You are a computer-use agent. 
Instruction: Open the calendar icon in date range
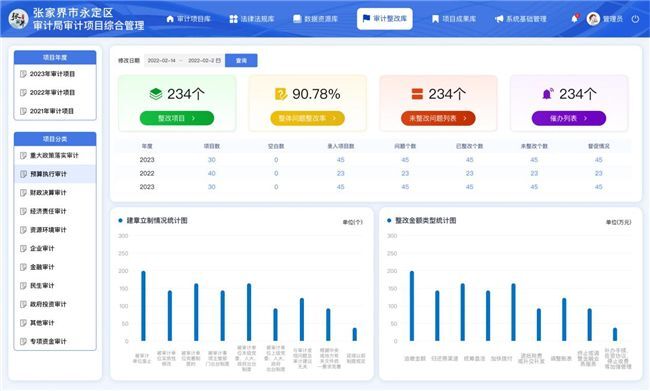point(218,61)
